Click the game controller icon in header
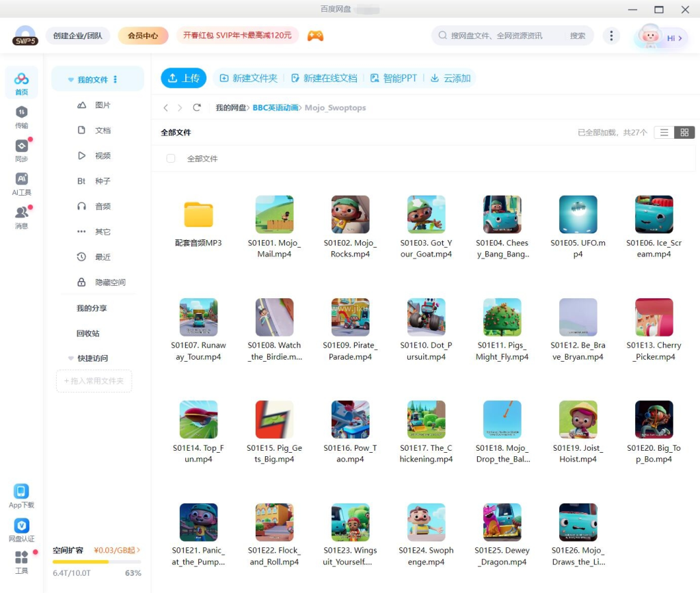Viewport: 700px width, 593px height. pos(315,36)
